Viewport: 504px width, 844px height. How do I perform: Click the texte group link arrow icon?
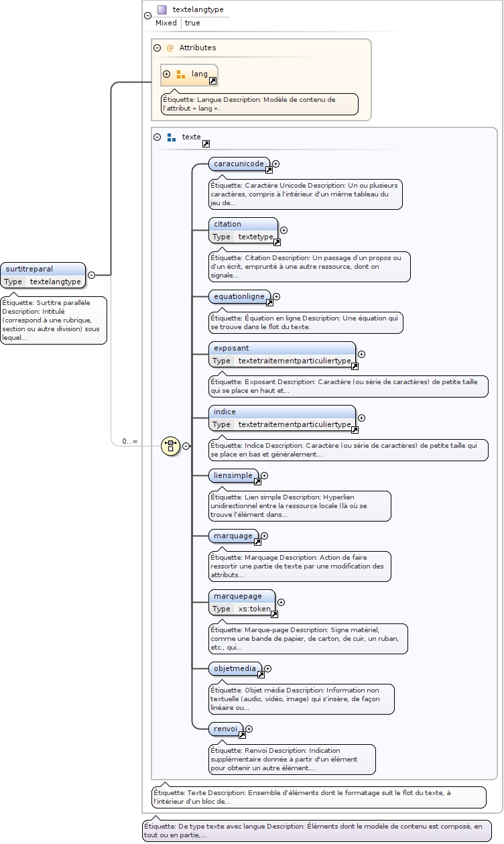pyautogui.click(x=206, y=143)
